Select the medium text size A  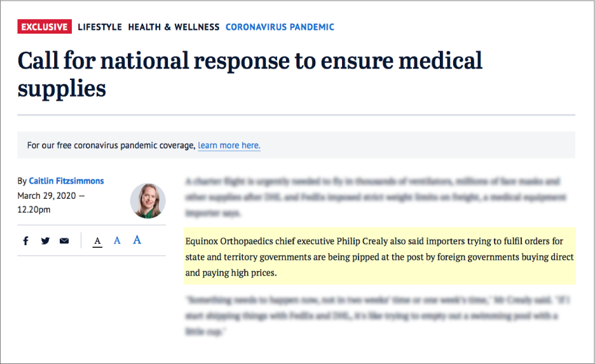117,240
